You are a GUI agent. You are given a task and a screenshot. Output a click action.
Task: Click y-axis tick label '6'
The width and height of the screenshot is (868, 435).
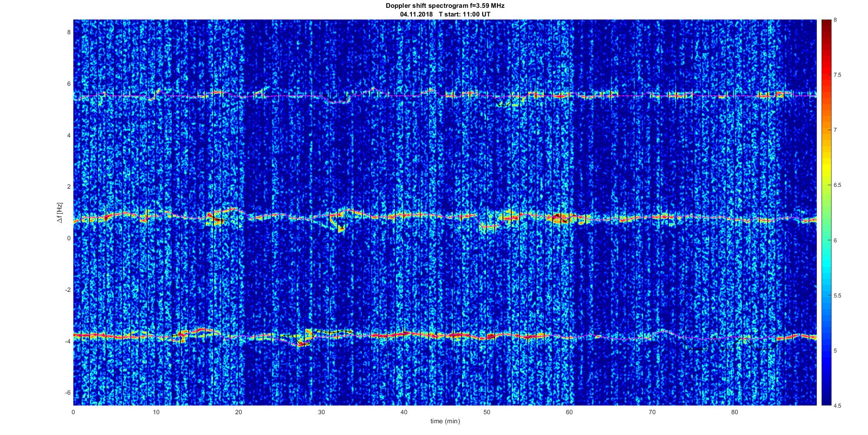coord(68,84)
